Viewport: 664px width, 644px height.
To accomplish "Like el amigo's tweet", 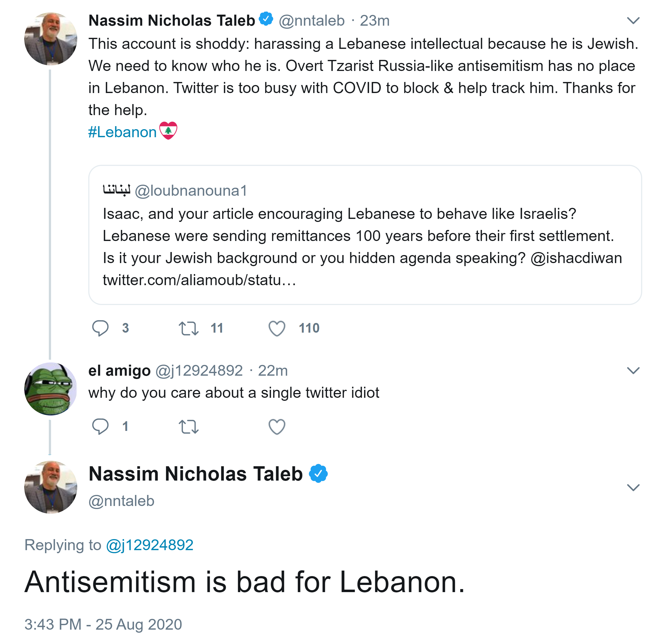I will click(277, 426).
